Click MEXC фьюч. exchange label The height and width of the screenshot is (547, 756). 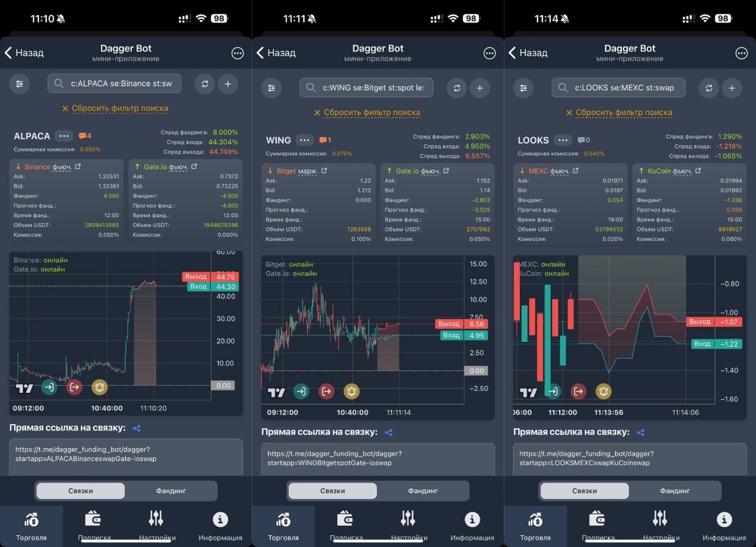[549, 171]
